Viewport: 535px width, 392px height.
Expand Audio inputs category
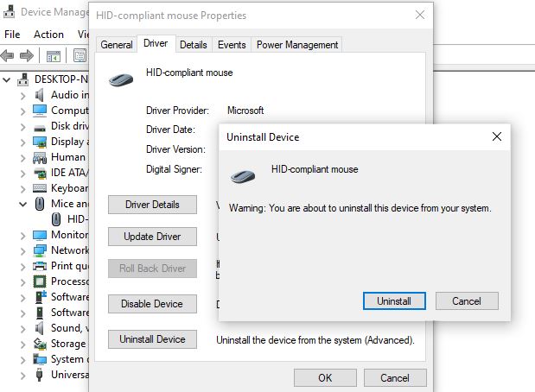(22, 96)
